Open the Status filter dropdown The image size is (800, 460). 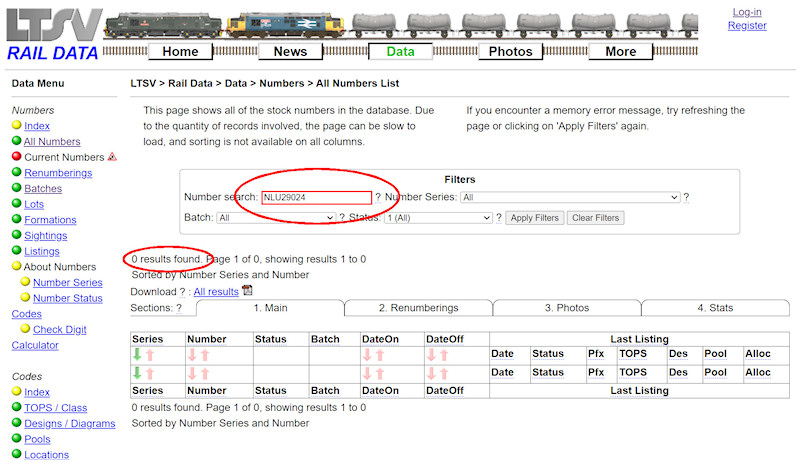coord(438,217)
